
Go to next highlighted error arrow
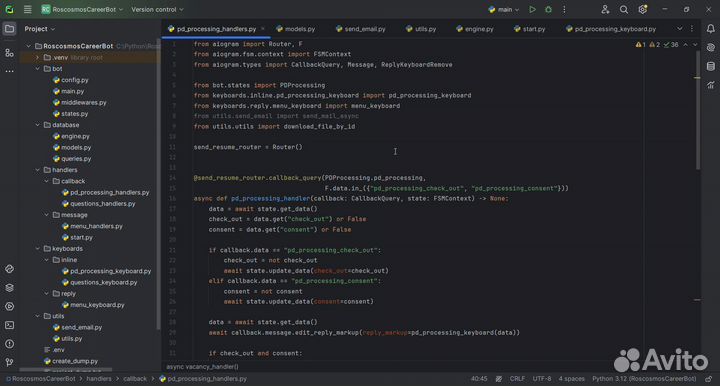pos(695,45)
